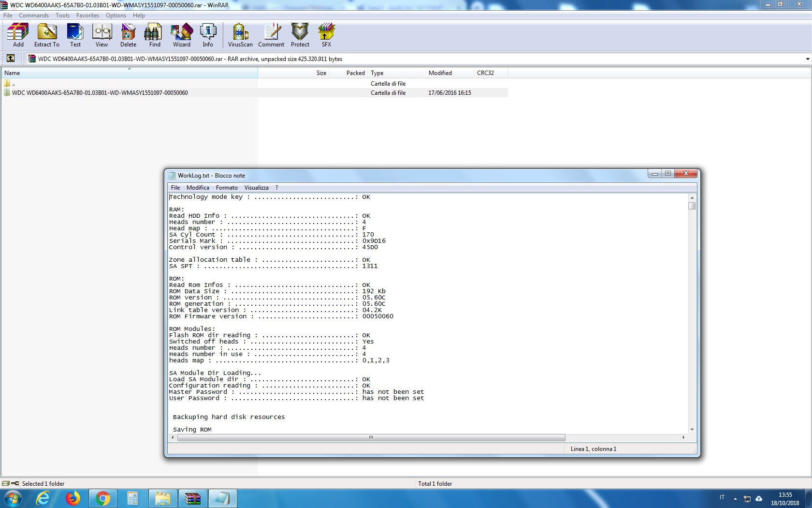Viewport: 812px width, 508px height.
Task: Sort the list by Modified column
Action: [449, 73]
